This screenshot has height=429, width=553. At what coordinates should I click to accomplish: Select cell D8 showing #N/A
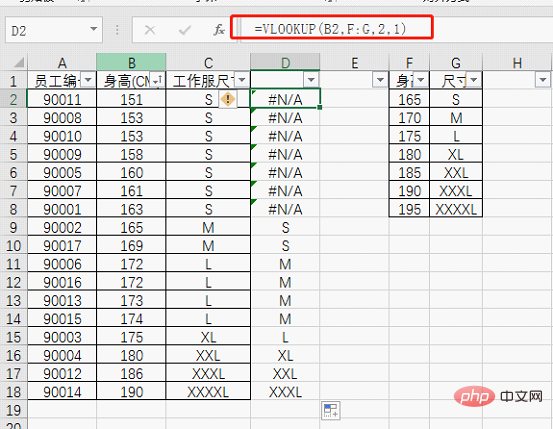point(285,209)
